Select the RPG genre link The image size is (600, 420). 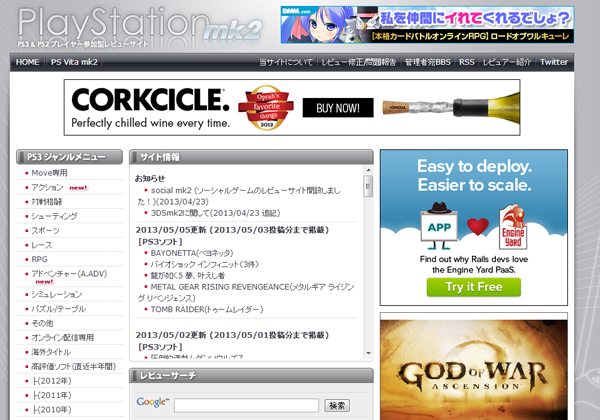point(39,259)
